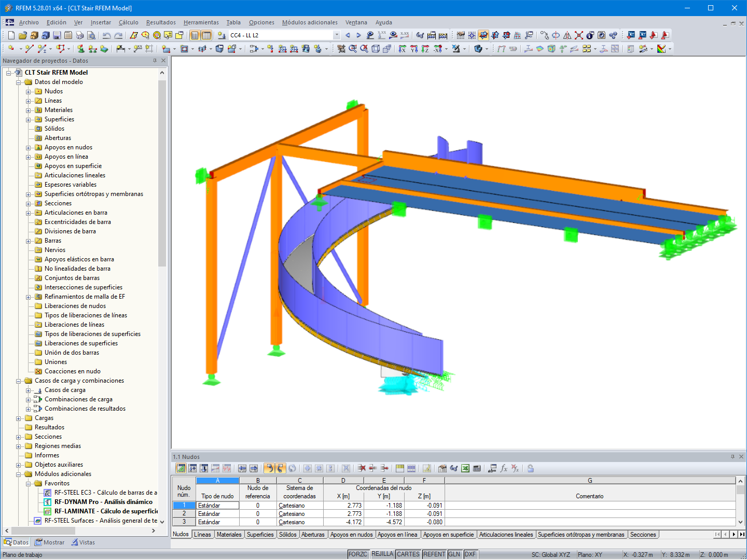Open the load case dropdown showing CC4 - LL L2
The width and height of the screenshot is (747, 560).
pyautogui.click(x=336, y=35)
